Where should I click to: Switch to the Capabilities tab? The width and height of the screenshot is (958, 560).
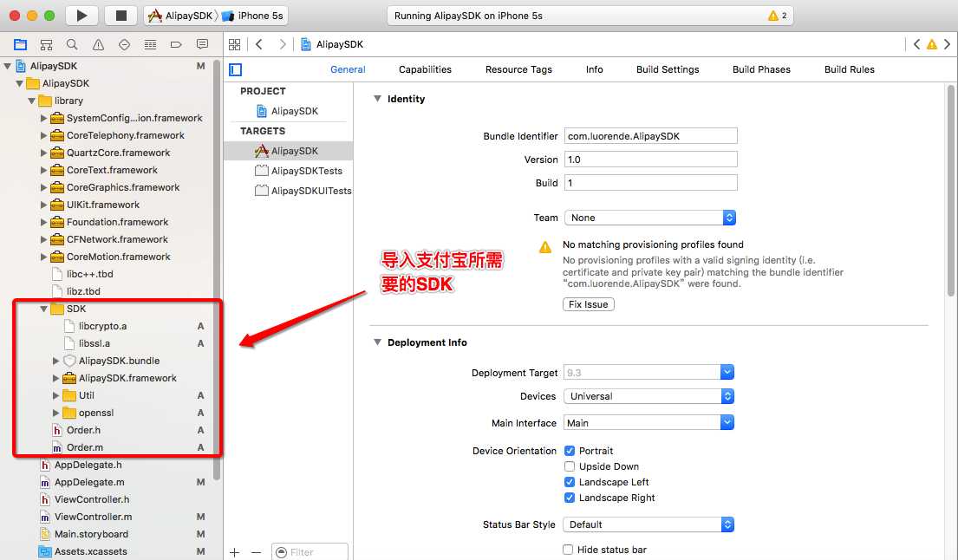click(x=425, y=69)
